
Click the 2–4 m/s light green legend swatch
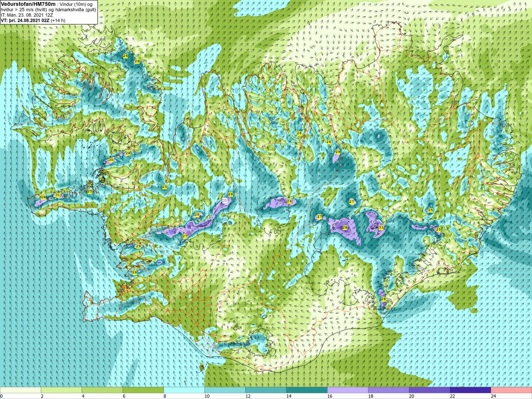coord(61,390)
